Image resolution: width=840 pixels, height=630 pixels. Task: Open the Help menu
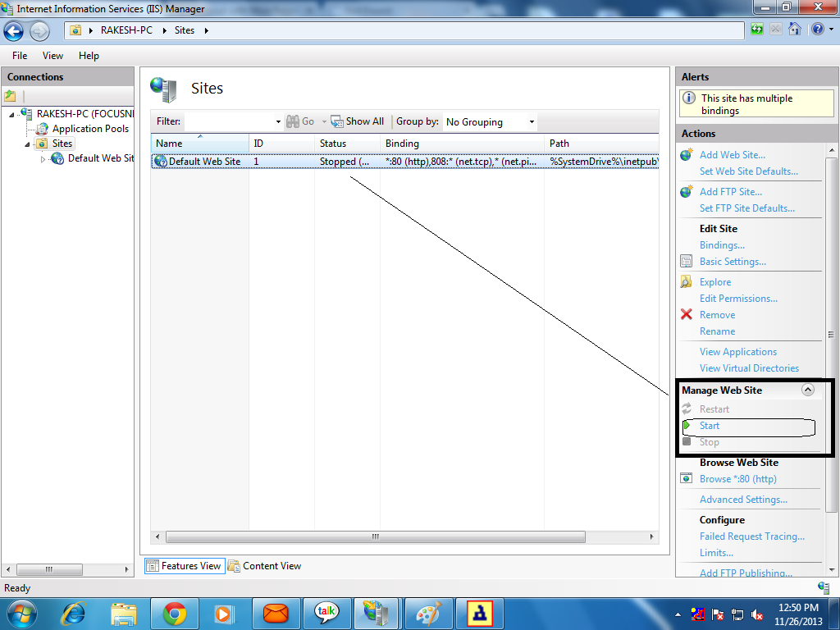tap(89, 56)
